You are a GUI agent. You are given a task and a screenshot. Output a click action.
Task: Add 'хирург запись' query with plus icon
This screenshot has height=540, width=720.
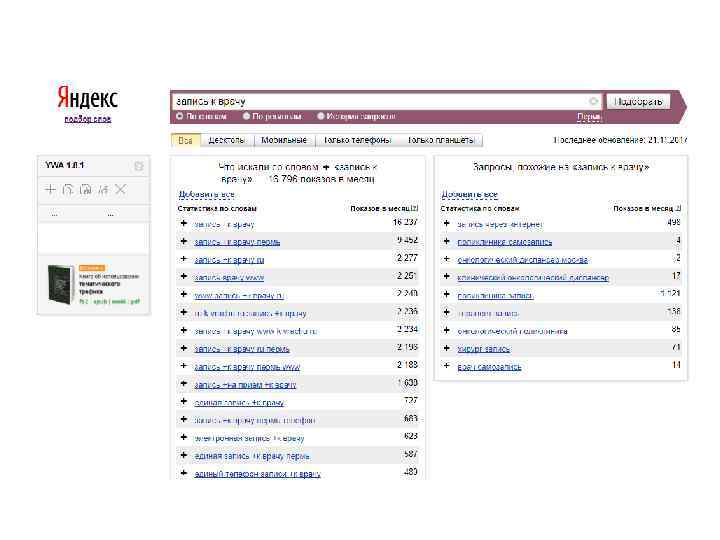click(448, 348)
